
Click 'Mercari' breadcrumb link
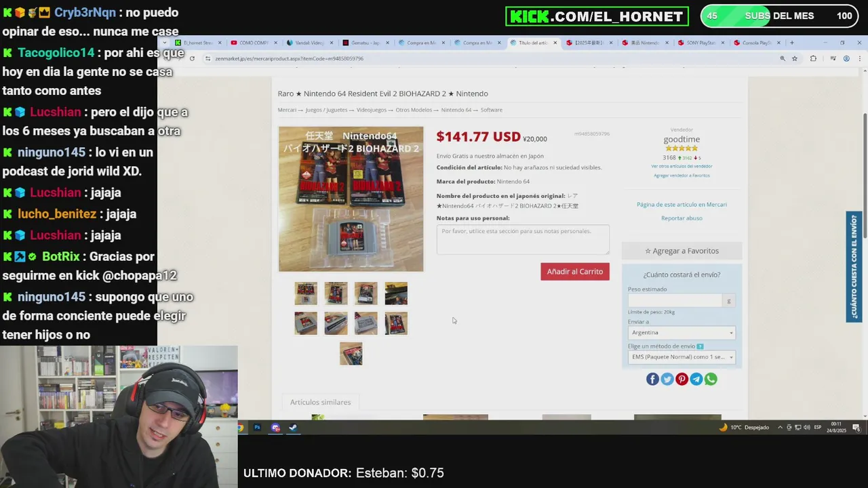click(x=287, y=110)
